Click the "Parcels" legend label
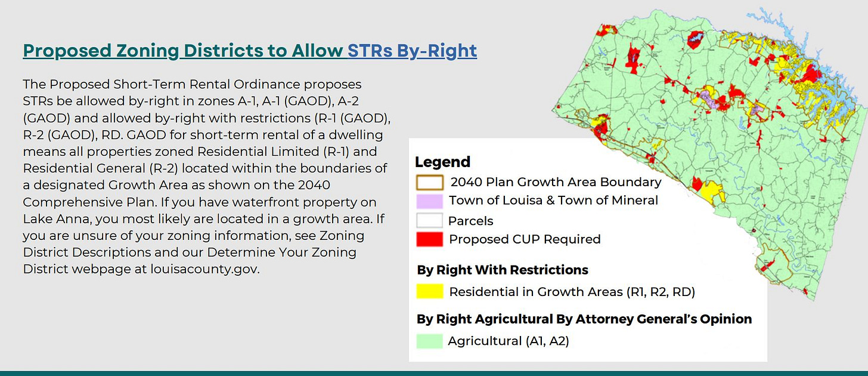The height and width of the screenshot is (376, 868). pos(471,221)
